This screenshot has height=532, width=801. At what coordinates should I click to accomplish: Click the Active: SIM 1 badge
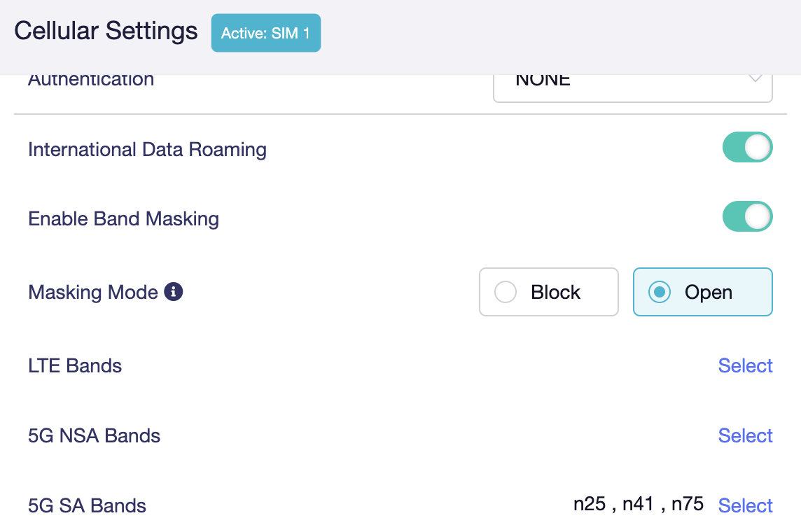[265, 33]
